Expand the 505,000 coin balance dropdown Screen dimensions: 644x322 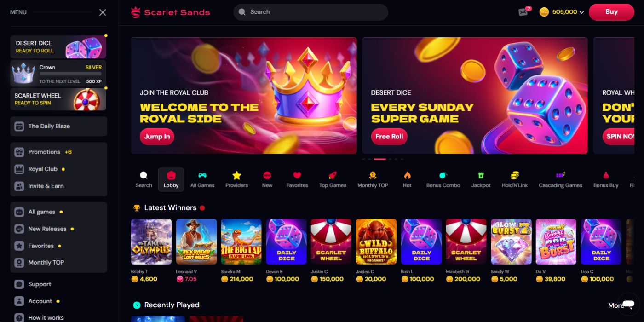[x=562, y=12]
